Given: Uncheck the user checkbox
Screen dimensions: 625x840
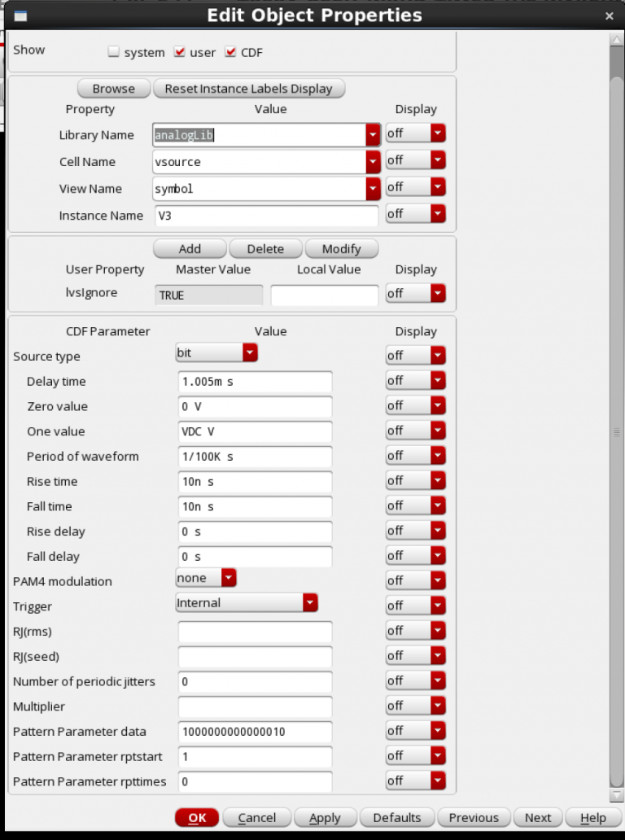Looking at the screenshot, I should tap(180, 52).
